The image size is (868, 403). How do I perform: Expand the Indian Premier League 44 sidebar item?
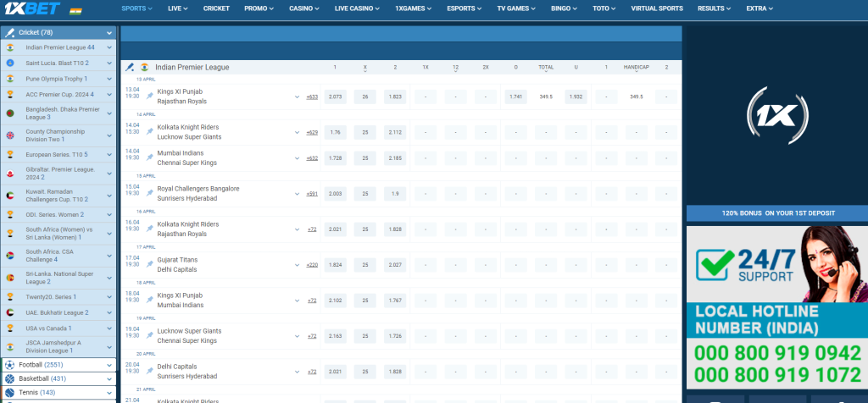[109, 47]
